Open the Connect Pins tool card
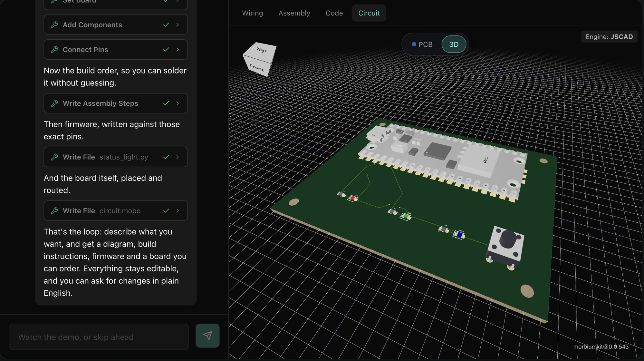 [116, 50]
